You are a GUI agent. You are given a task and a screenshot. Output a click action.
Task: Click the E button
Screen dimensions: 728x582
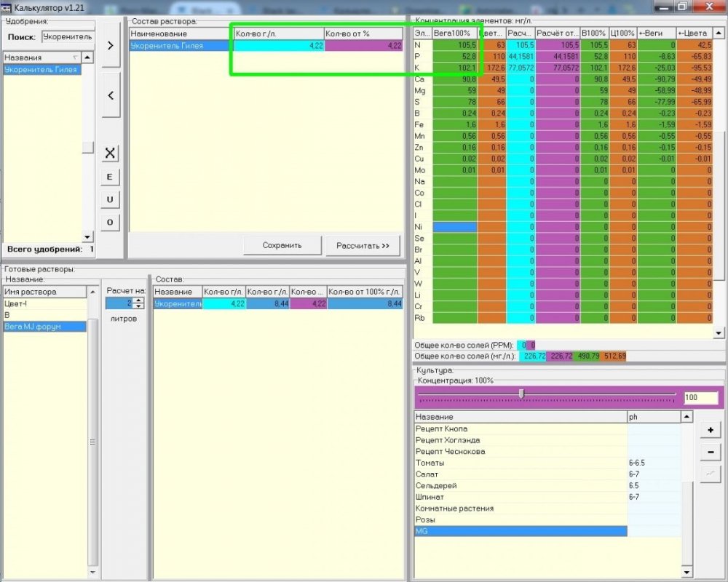tap(110, 177)
